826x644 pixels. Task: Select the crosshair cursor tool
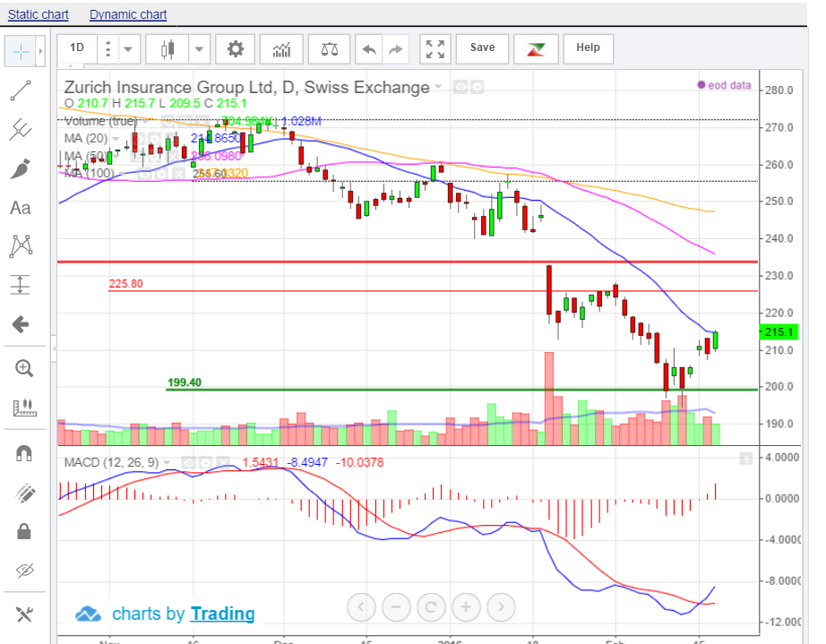(x=21, y=51)
